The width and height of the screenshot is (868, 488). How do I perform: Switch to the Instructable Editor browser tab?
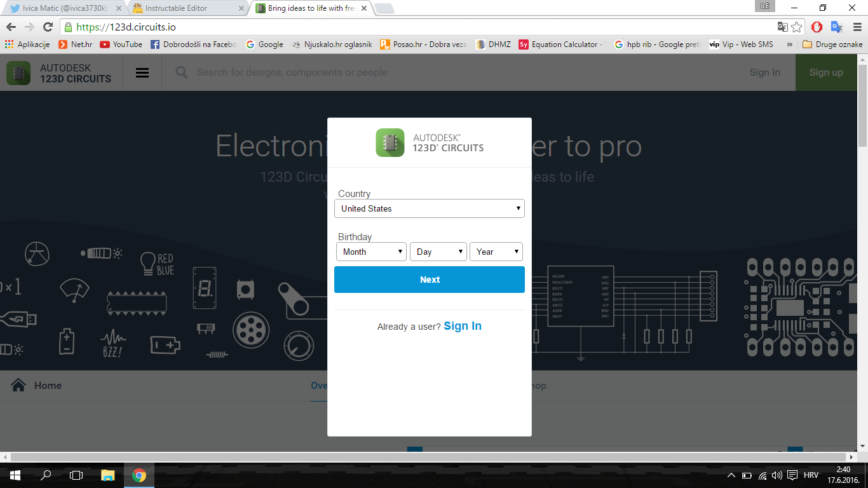click(x=179, y=8)
